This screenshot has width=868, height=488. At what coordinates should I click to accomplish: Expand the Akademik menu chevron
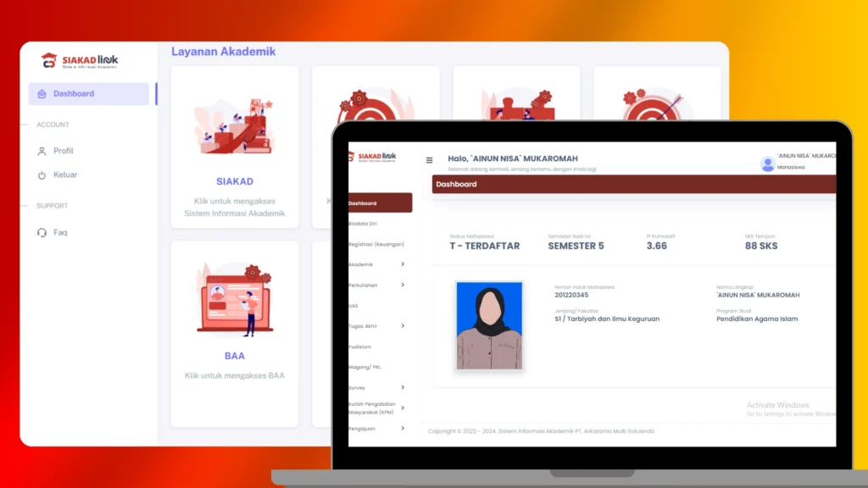(403, 264)
